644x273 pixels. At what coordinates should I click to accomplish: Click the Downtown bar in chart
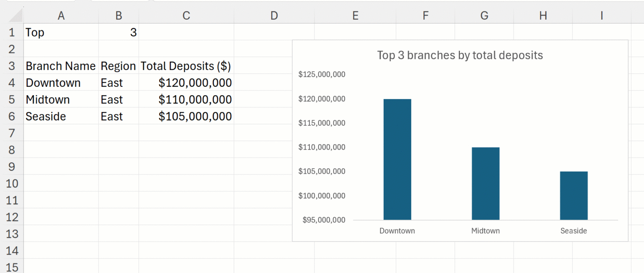tap(397, 159)
